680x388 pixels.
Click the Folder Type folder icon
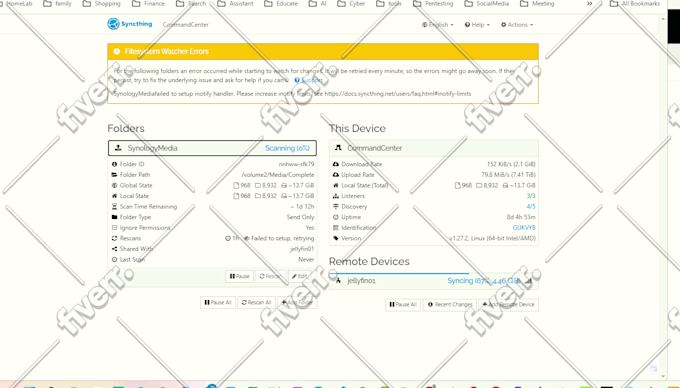[114, 217]
